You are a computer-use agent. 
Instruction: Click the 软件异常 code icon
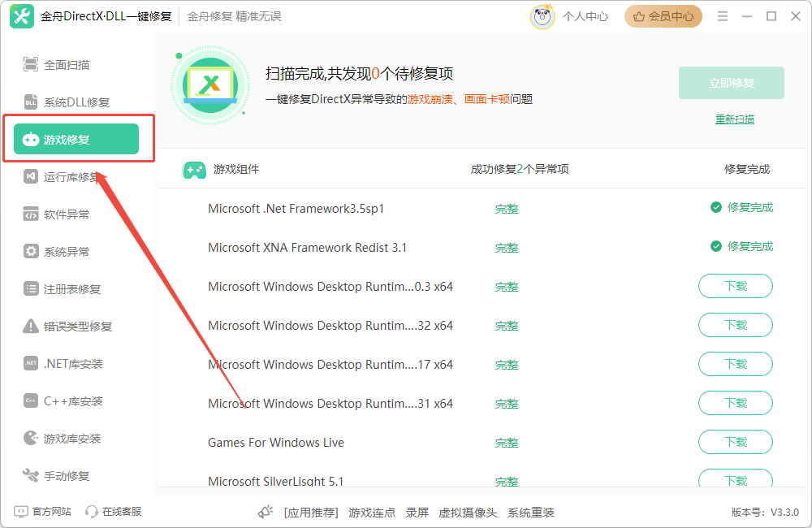(x=31, y=214)
